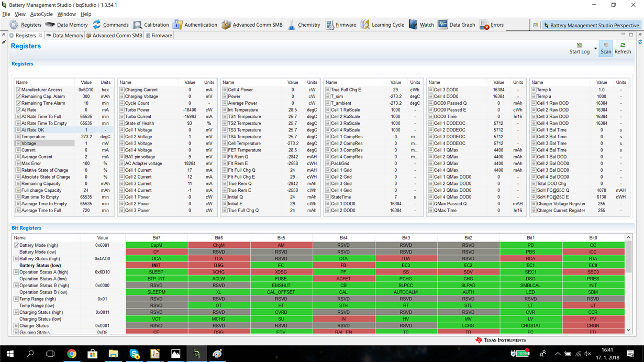Select the Voltage register row

[63, 144]
